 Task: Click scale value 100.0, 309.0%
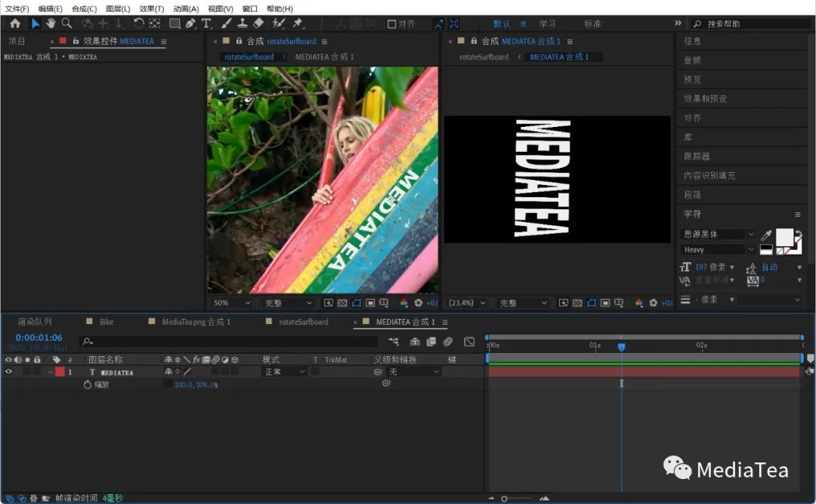point(196,385)
